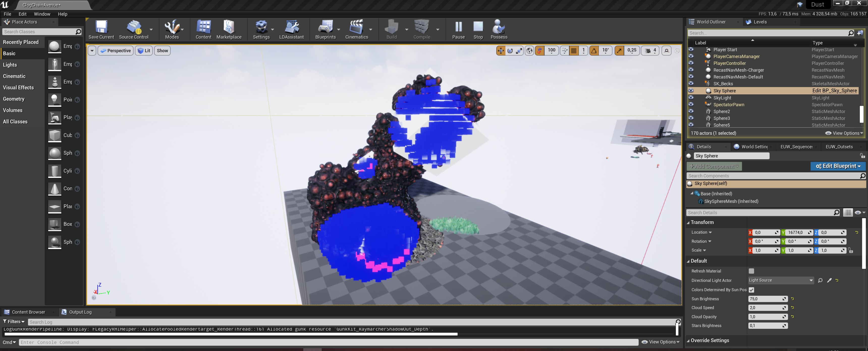The image size is (868, 351).
Task: Open the Edit Blueprint dropdown
Action: pos(838,166)
